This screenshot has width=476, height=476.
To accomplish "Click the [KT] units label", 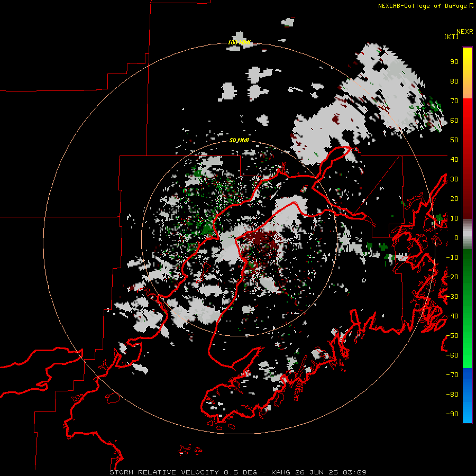I will (451, 36).
